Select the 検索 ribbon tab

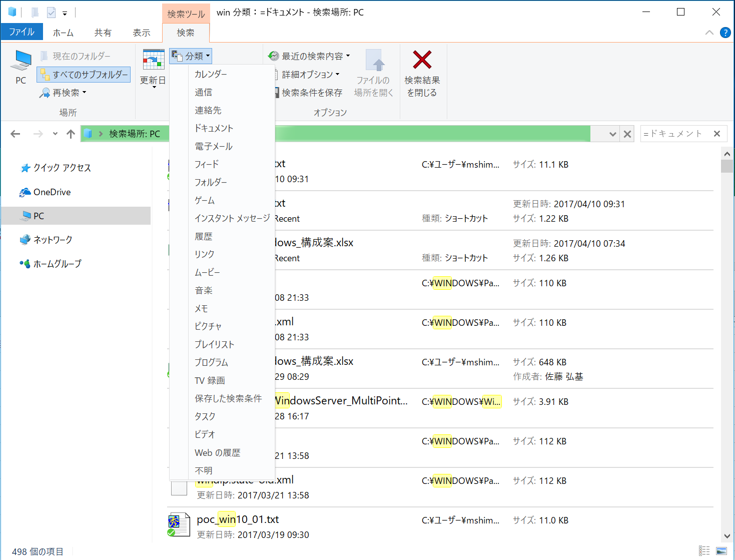(186, 33)
